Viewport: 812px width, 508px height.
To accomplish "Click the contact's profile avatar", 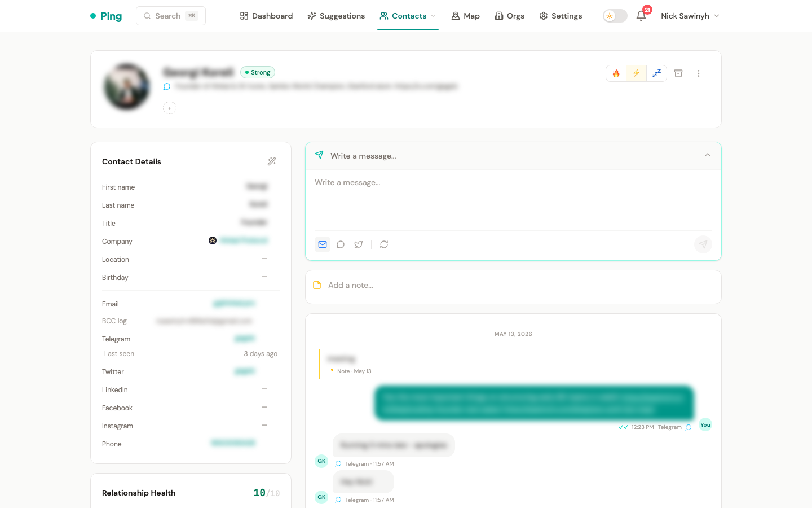I will point(127,87).
